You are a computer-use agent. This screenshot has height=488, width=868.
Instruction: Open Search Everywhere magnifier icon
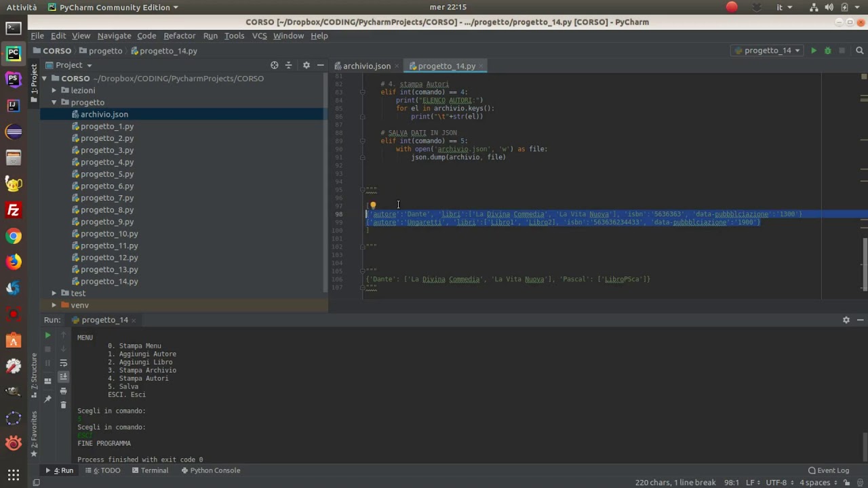point(860,51)
